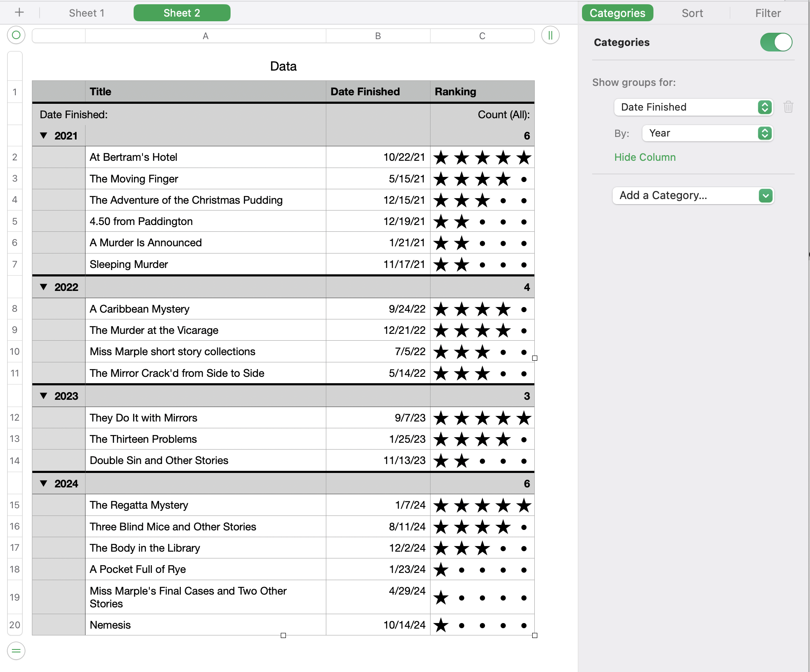Viewport: 810px width, 672px height.
Task: Click the Count (All) summary label
Action: [504, 114]
